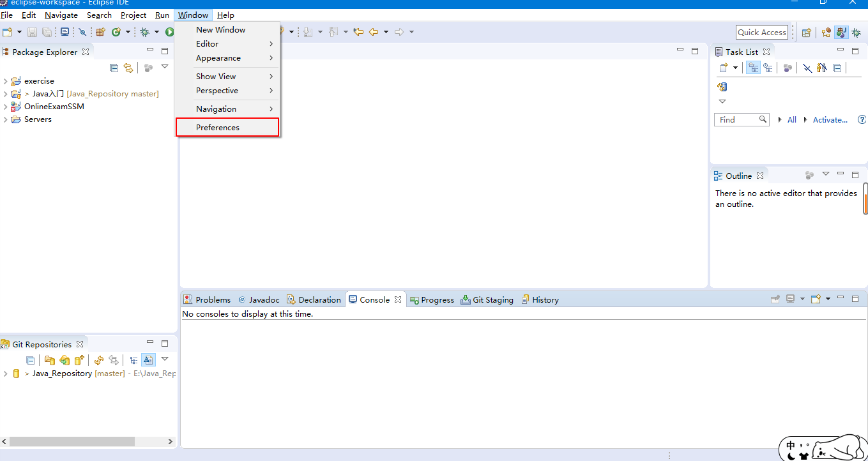The height and width of the screenshot is (461, 868).
Task: Click Collapse All in Package Explorer
Action: 114,68
